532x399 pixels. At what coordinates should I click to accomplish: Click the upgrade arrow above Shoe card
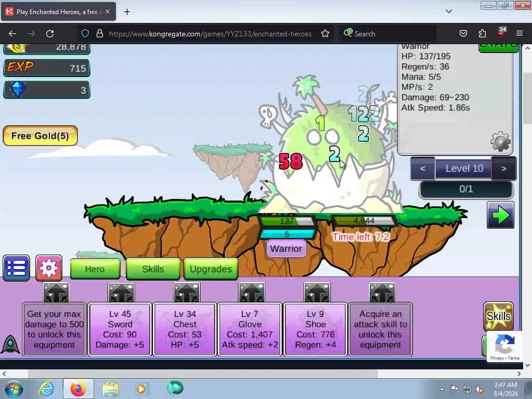(317, 292)
